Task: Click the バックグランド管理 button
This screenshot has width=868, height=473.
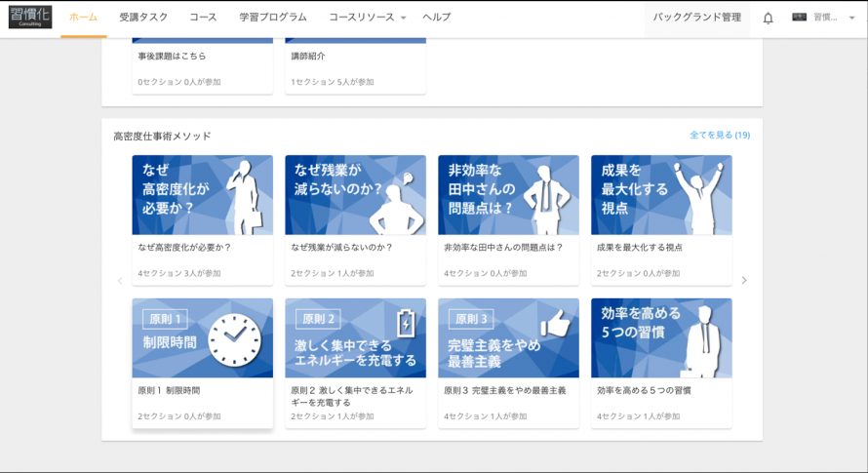Action: click(x=696, y=18)
